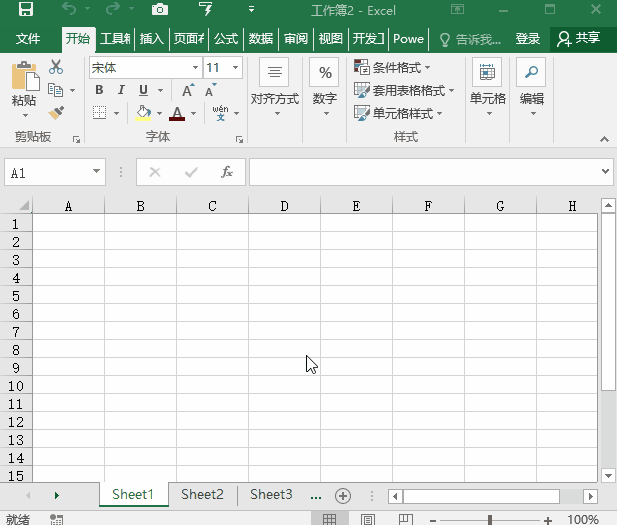
Task: Click the formula bar input
Action: coord(425,172)
